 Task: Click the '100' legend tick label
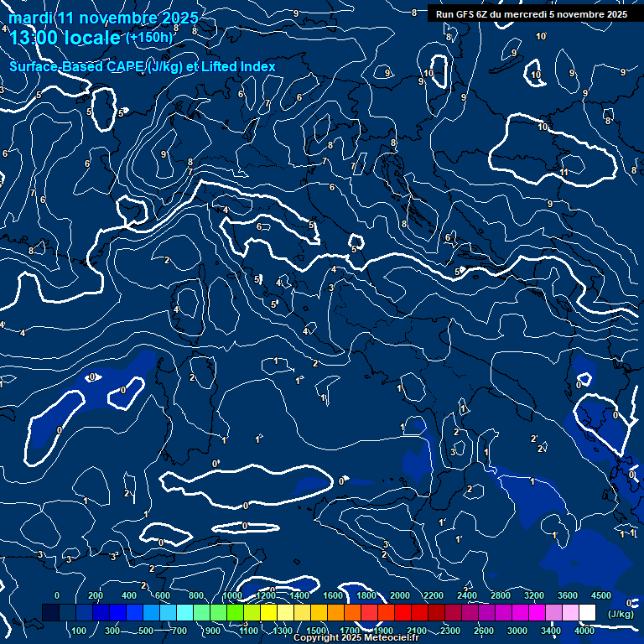point(79,631)
